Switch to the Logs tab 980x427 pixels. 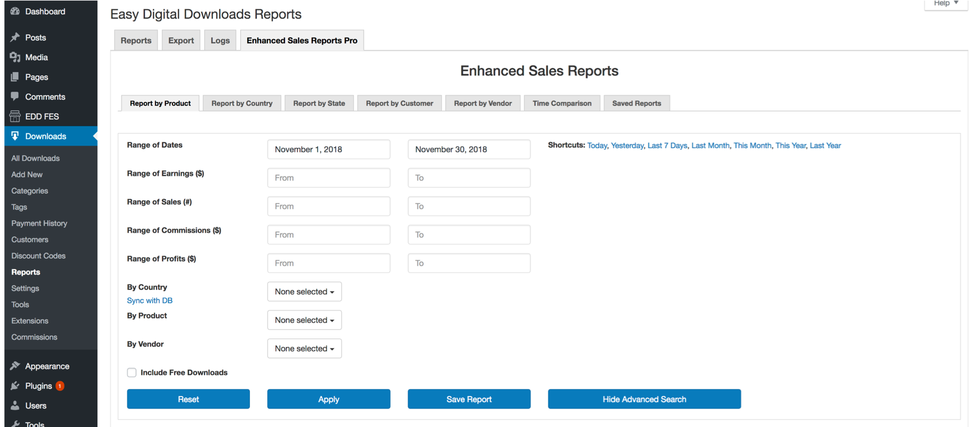(220, 40)
